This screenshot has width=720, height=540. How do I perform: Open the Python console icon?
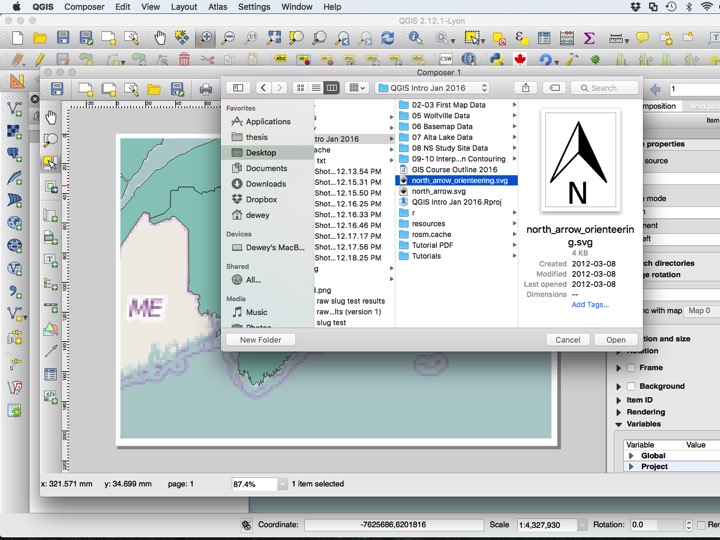pyautogui.click(x=496, y=59)
